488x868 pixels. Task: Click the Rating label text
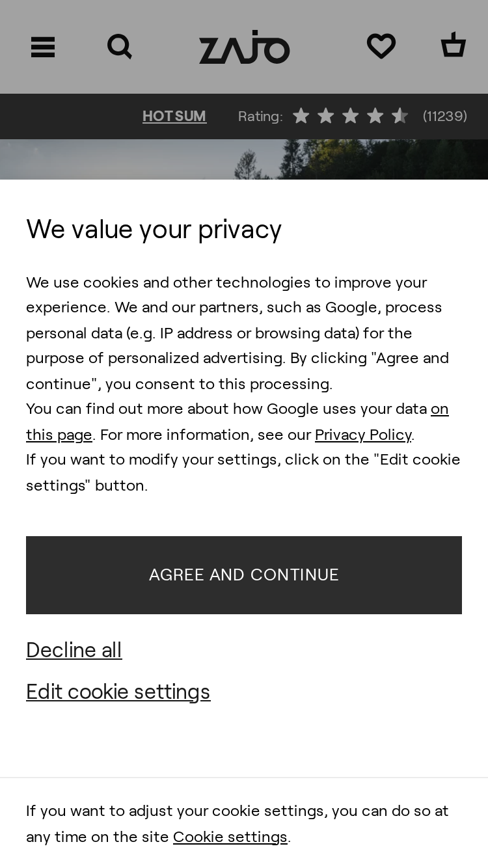pyautogui.click(x=260, y=116)
